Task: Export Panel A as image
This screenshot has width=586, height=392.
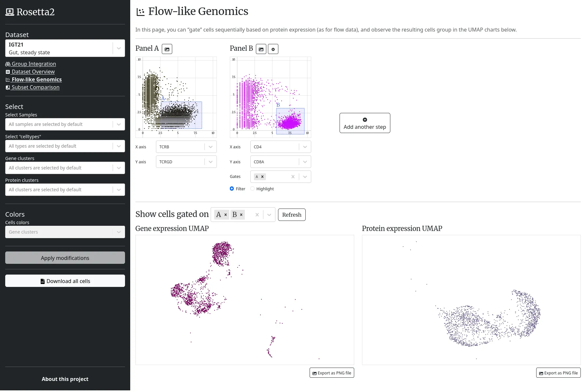Action: pos(167,49)
